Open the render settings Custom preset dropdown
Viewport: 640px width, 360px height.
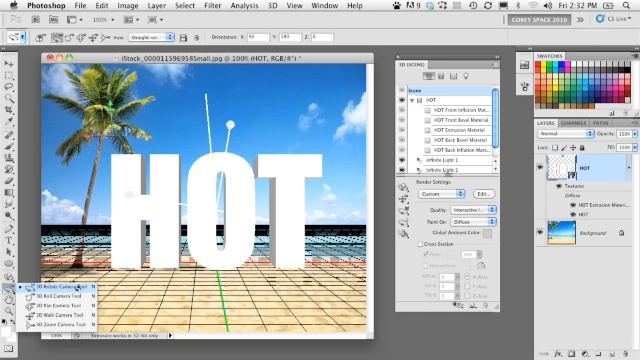[441, 194]
